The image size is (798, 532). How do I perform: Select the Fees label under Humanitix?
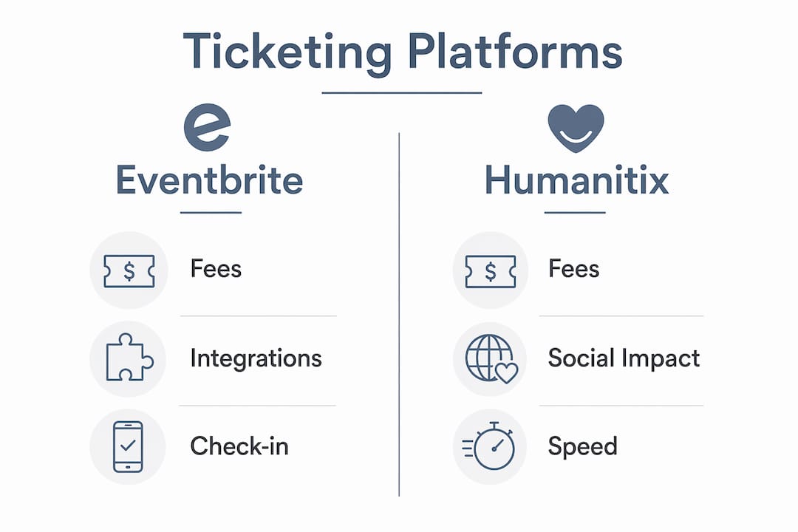point(573,268)
